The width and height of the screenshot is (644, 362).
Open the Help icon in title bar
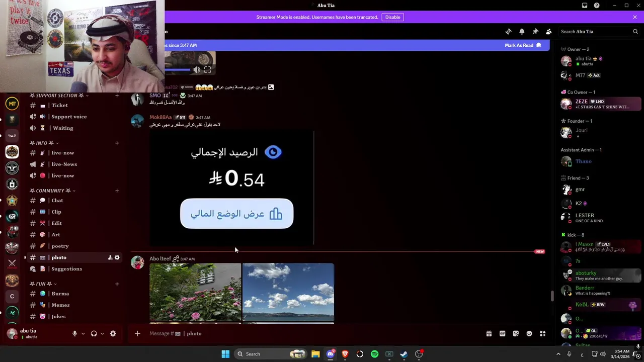[597, 6]
